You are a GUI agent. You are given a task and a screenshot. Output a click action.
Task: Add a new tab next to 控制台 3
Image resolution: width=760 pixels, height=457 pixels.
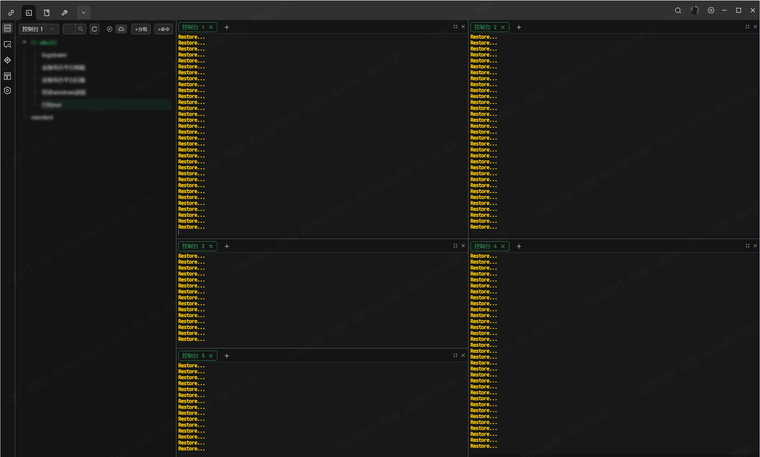click(226, 246)
